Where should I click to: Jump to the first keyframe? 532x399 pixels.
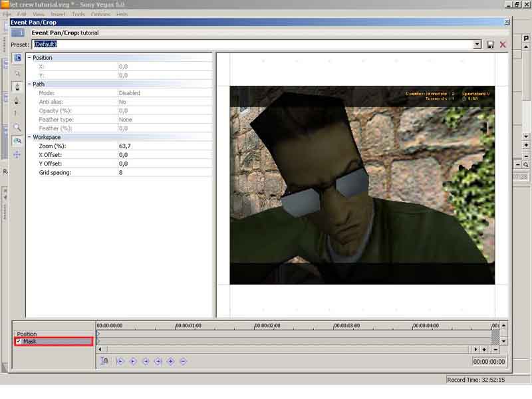(120, 361)
